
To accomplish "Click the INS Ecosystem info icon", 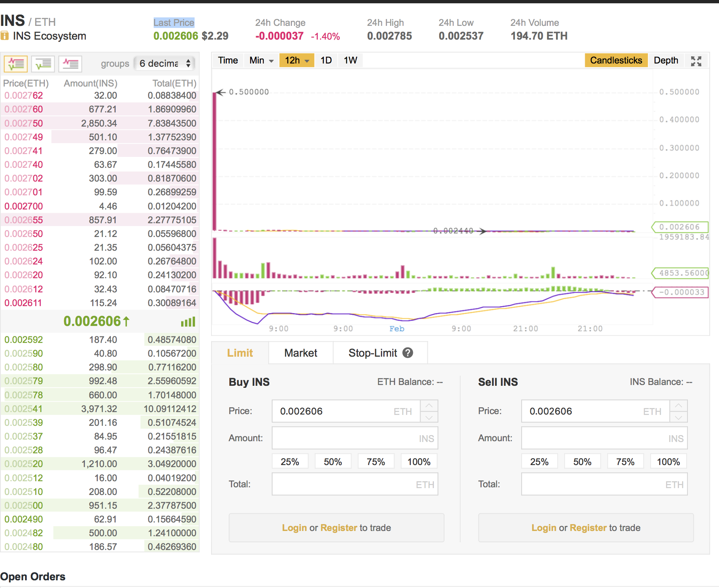I will coord(4,36).
